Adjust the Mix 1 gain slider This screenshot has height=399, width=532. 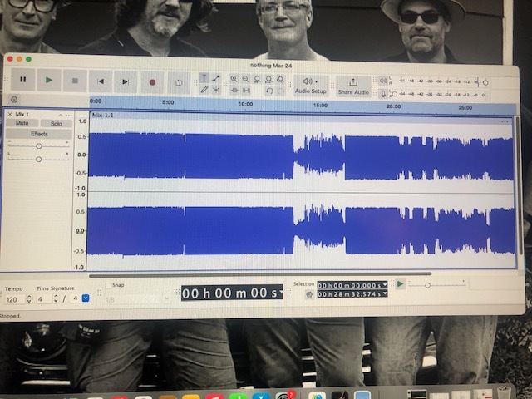(x=39, y=146)
